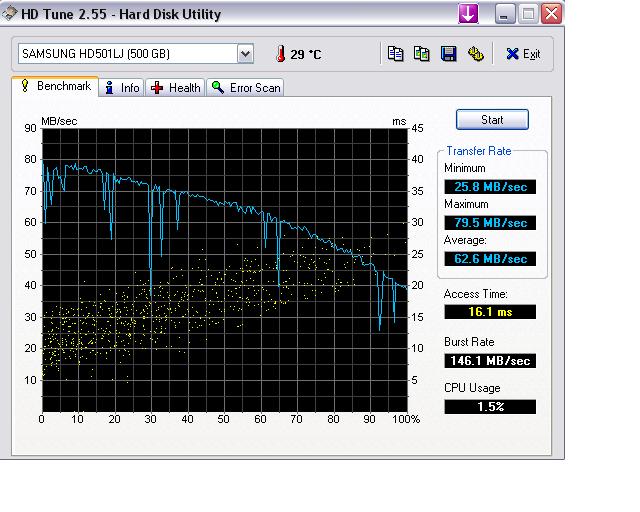This screenshot has width=640, height=512.
Task: Click the purple down-arrow title bar button
Action: point(469,13)
